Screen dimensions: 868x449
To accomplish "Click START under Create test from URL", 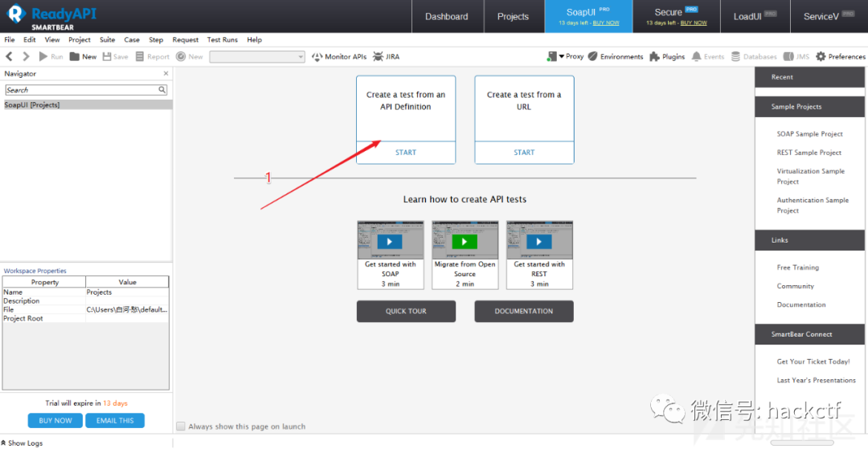I will 524,153.
